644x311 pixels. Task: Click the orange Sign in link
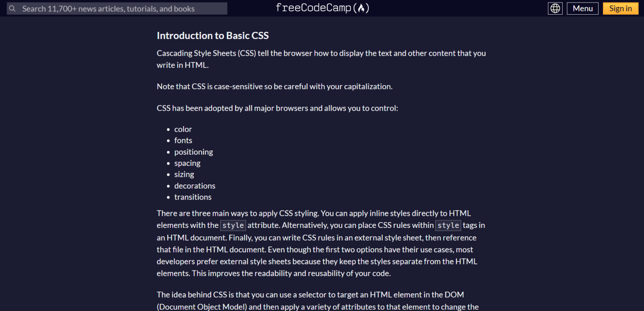pos(620,8)
